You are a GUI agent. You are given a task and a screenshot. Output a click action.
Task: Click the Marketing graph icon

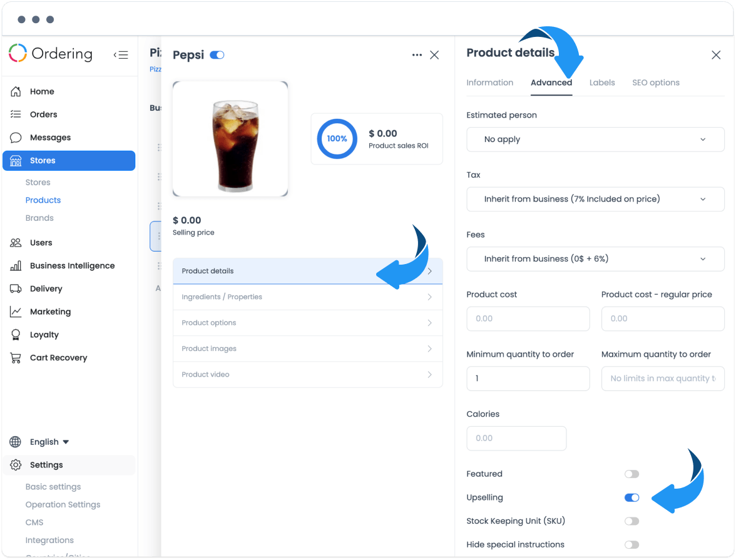[x=16, y=312]
